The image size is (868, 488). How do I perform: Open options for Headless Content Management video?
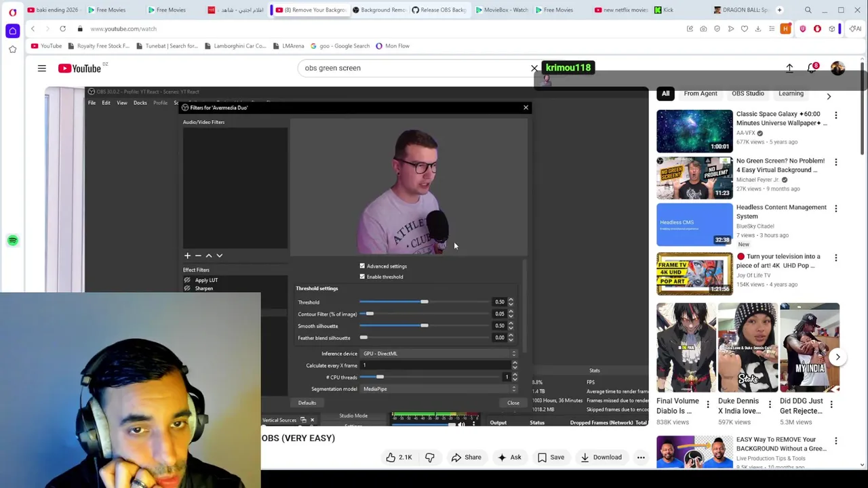pos(836,209)
